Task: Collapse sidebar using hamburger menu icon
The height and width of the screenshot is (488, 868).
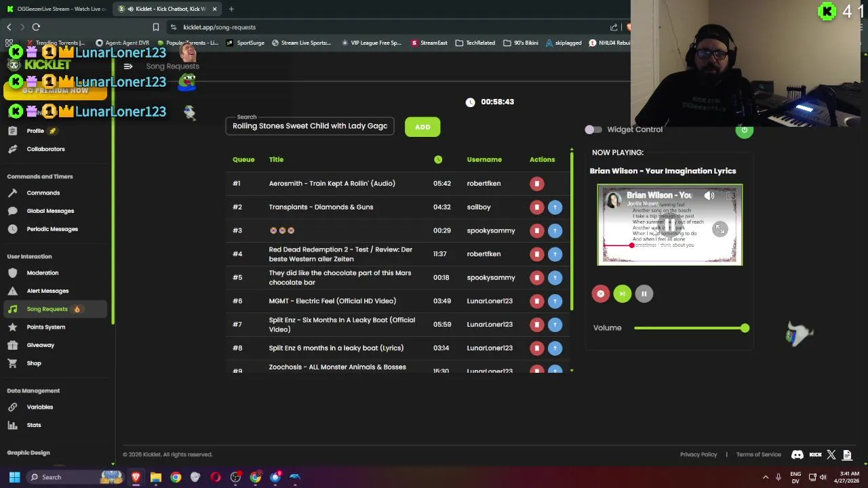Action: click(128, 66)
